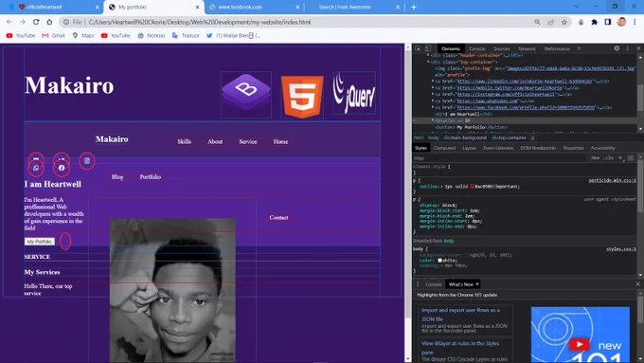644x363 pixels.
Task: Open the Gmail bookmark
Action: pyautogui.click(x=53, y=36)
